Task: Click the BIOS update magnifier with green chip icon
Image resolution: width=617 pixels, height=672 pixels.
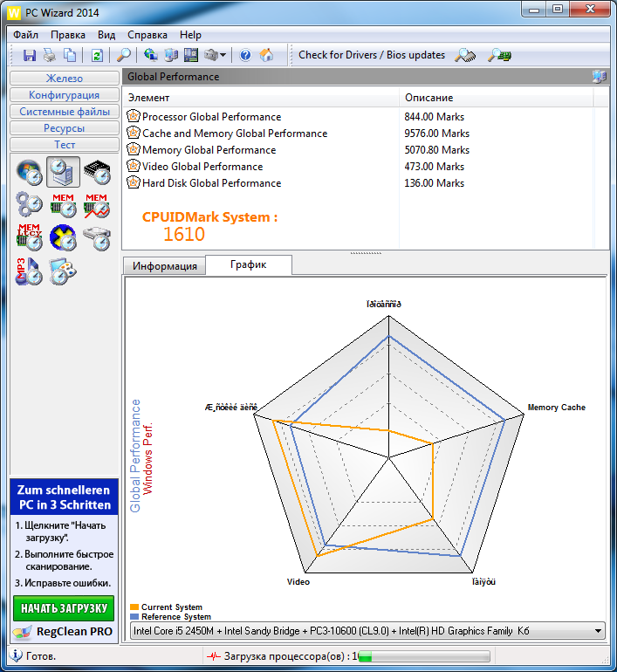Action: [x=499, y=55]
